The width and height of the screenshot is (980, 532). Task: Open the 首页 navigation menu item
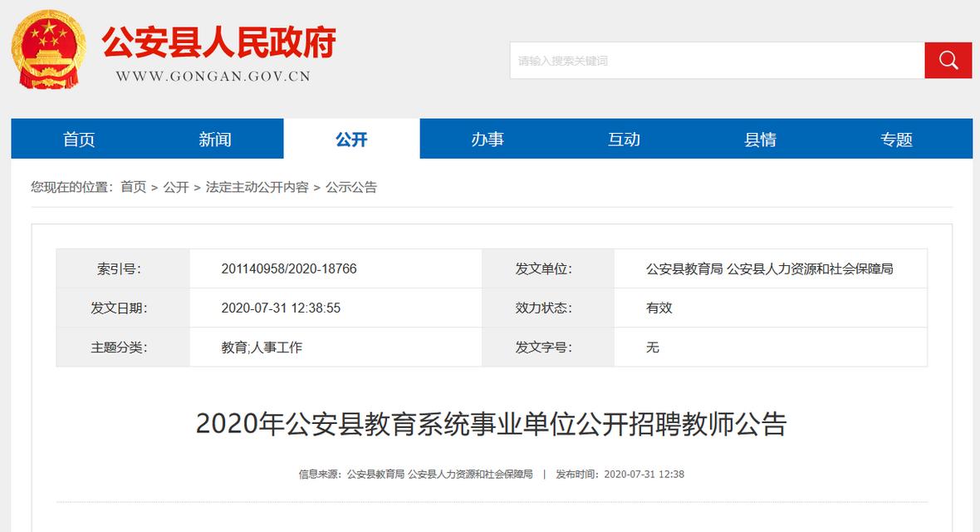point(78,139)
